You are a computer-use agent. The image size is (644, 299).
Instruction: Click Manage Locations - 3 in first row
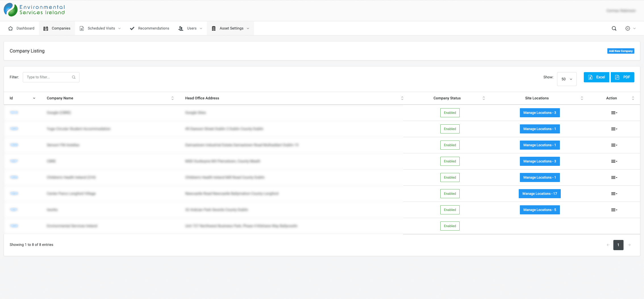pyautogui.click(x=540, y=113)
